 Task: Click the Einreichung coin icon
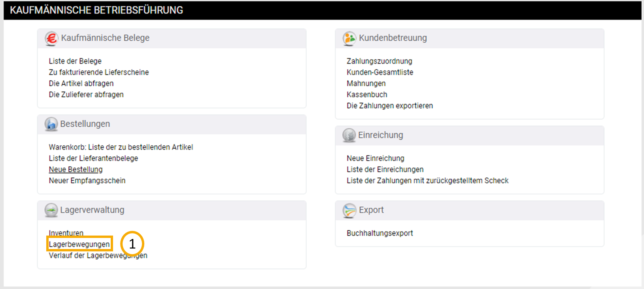coord(349,135)
